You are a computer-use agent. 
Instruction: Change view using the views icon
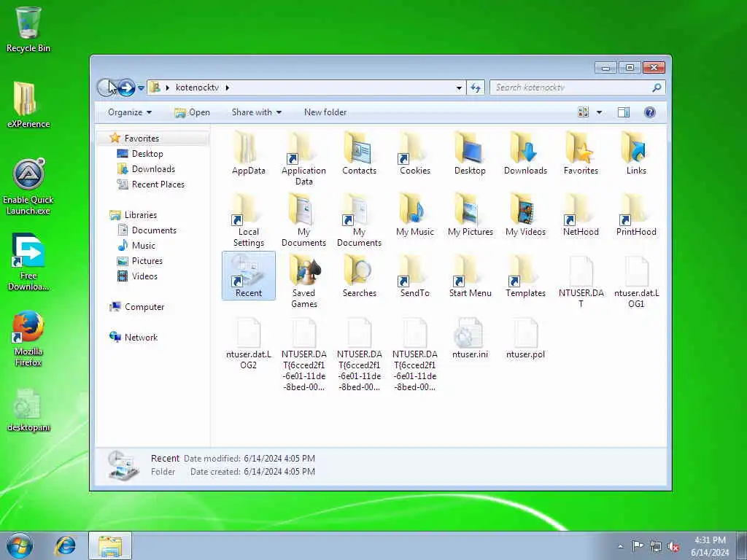(x=583, y=112)
